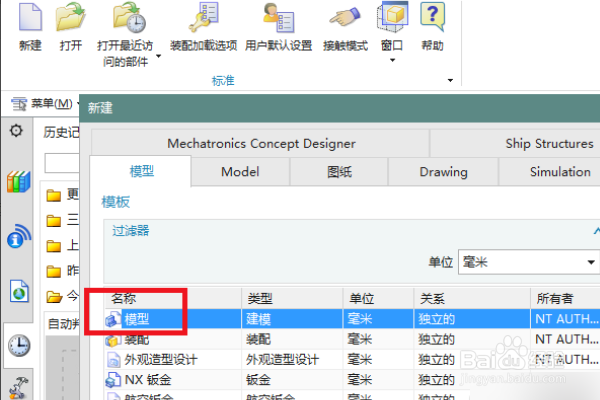Image resolution: width=600 pixels, height=400 pixels.
Task: Click the 窗口 window icon
Action: tap(392, 17)
